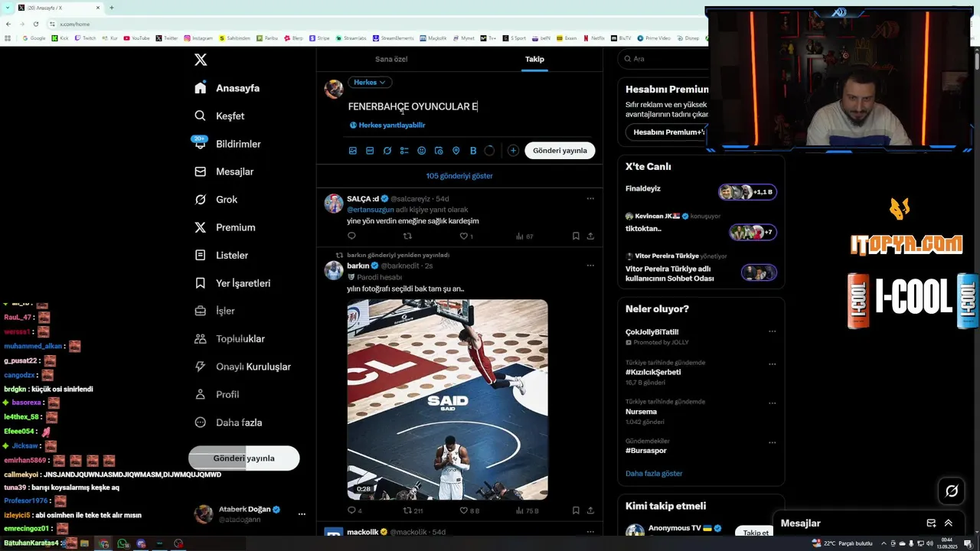Reload the browser page
The image size is (980, 551).
point(35,24)
